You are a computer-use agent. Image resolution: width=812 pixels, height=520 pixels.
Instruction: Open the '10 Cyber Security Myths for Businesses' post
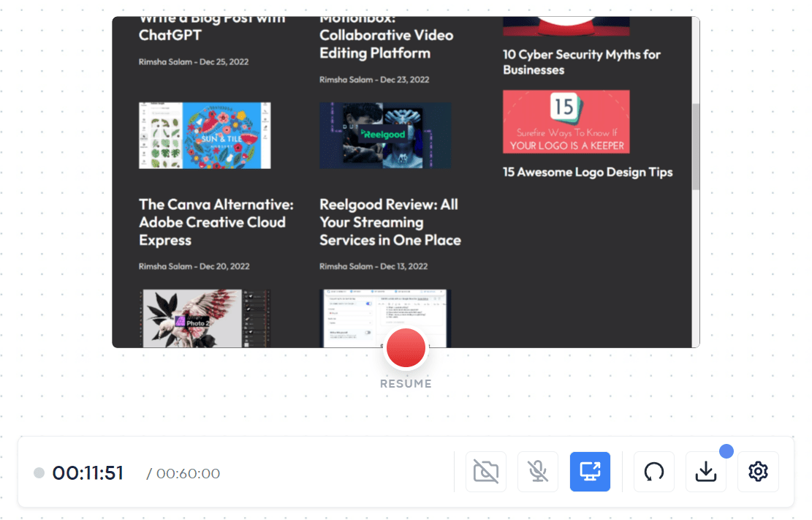coord(581,61)
